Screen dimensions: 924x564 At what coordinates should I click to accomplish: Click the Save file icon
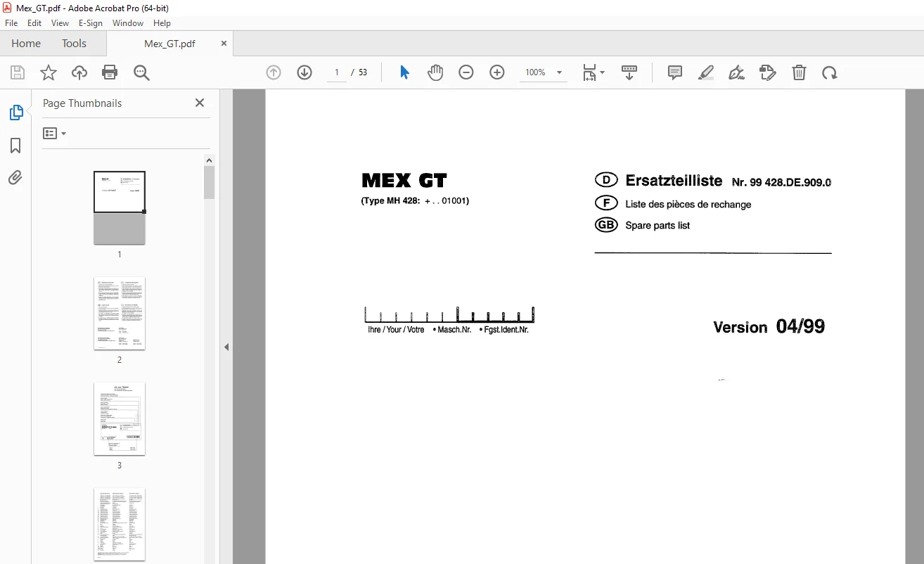pos(18,72)
